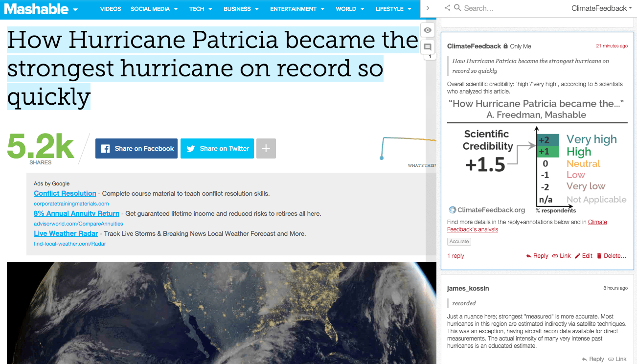The width and height of the screenshot is (637, 364).
Task: Open the Scientific Credibility +1.5 chart image
Action: pyautogui.click(x=537, y=157)
